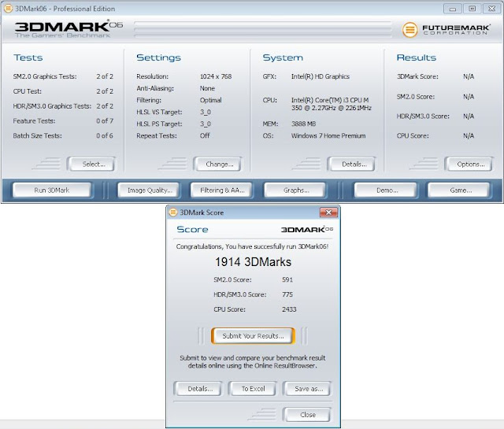Click the Score heading in the dialog
The height and width of the screenshot is (429, 504).
click(192, 229)
